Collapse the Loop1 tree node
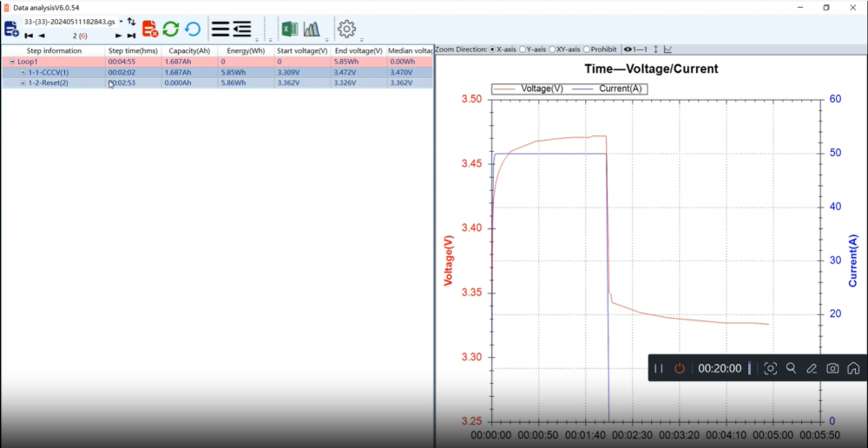This screenshot has height=448, width=868. [12, 62]
